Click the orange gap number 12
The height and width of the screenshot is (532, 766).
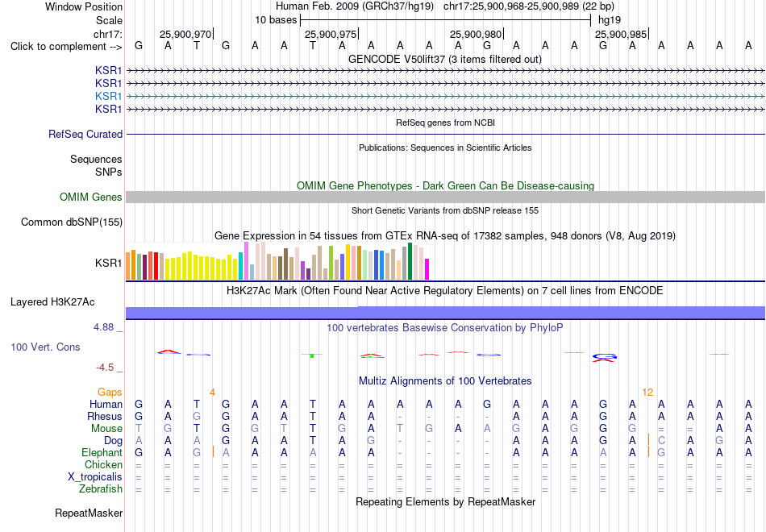click(647, 393)
